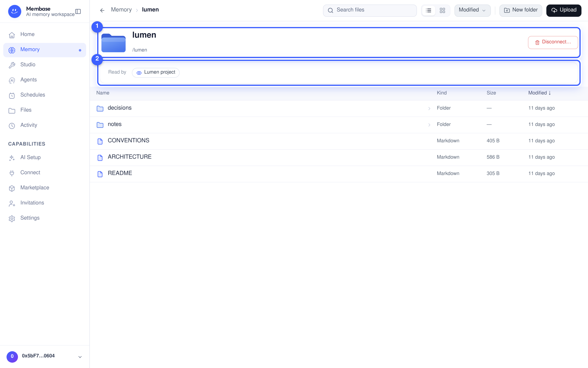Image resolution: width=588 pixels, height=368 pixels.
Task: Open Marketplace in sidebar
Action: 45,188
